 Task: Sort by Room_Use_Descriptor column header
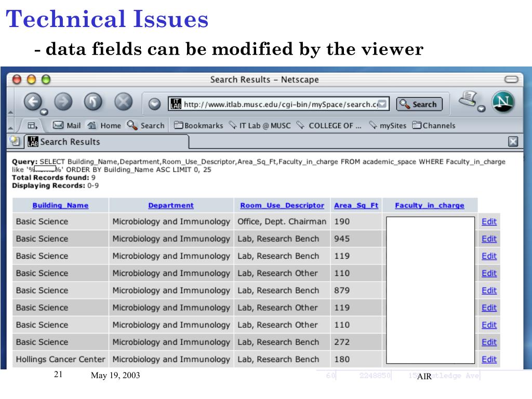click(282, 205)
